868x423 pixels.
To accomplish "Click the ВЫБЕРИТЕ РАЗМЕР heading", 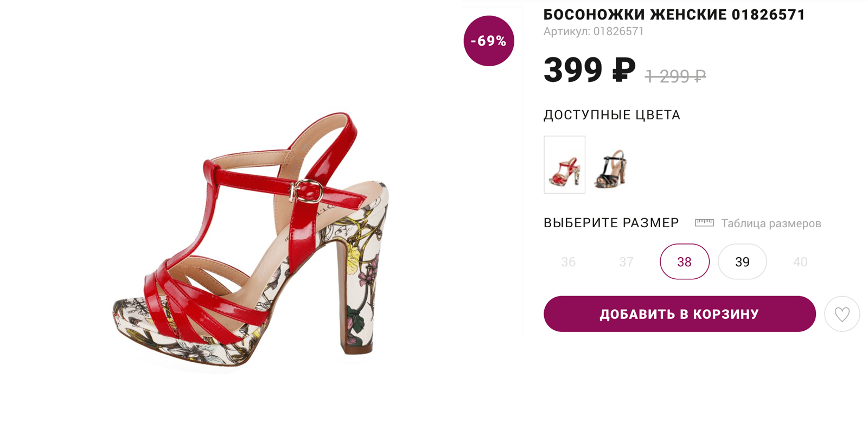I will (x=611, y=223).
